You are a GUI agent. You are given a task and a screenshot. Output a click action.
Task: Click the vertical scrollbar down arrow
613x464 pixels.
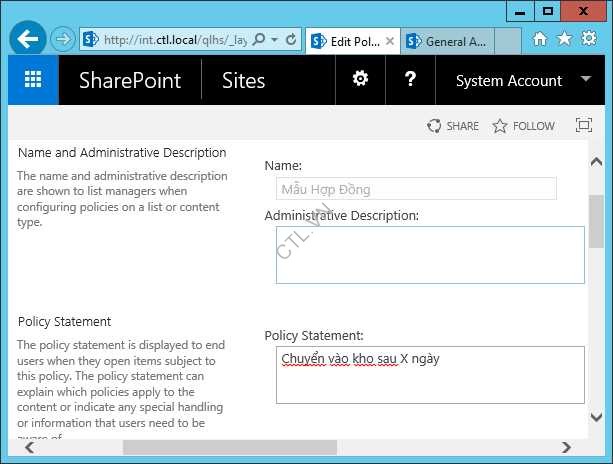[x=596, y=417]
